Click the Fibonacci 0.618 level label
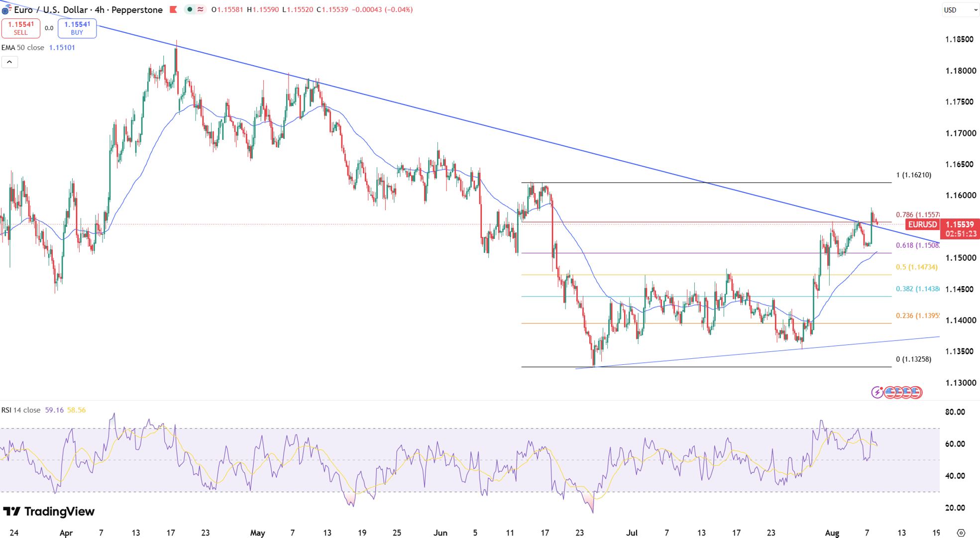Image resolution: width=980 pixels, height=538 pixels. (x=918, y=245)
